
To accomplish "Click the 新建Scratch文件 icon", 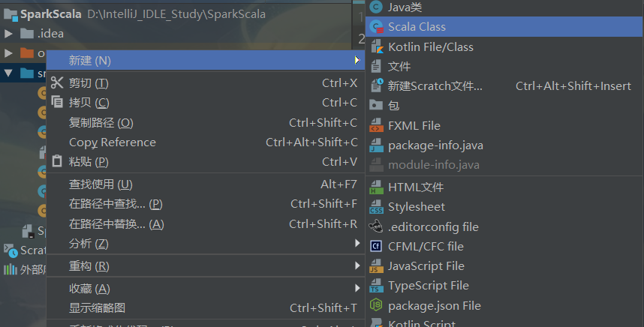I will 377,85.
